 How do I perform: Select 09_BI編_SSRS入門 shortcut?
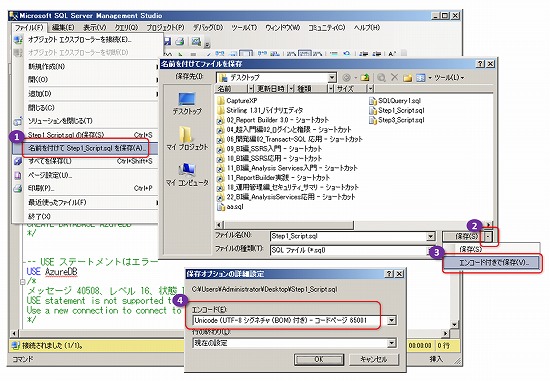pyautogui.click(x=269, y=149)
